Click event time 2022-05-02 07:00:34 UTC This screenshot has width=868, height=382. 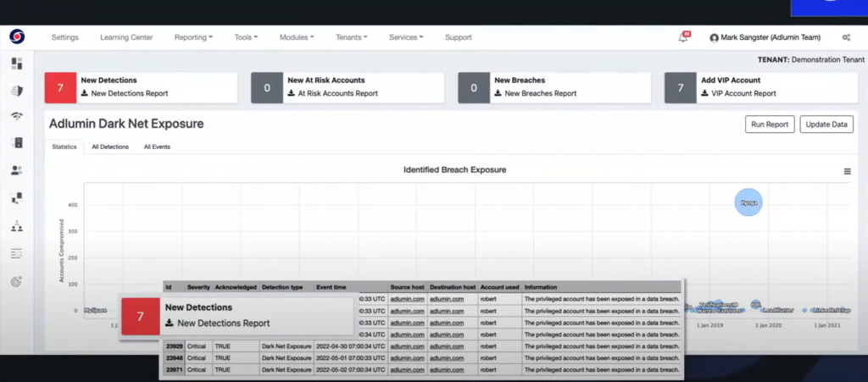pyautogui.click(x=350, y=370)
